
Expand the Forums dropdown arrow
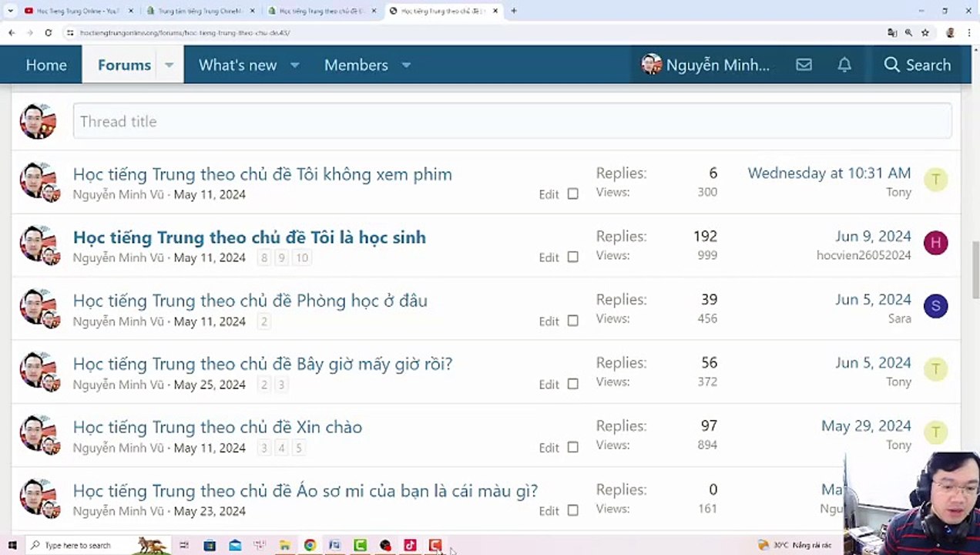click(x=169, y=65)
